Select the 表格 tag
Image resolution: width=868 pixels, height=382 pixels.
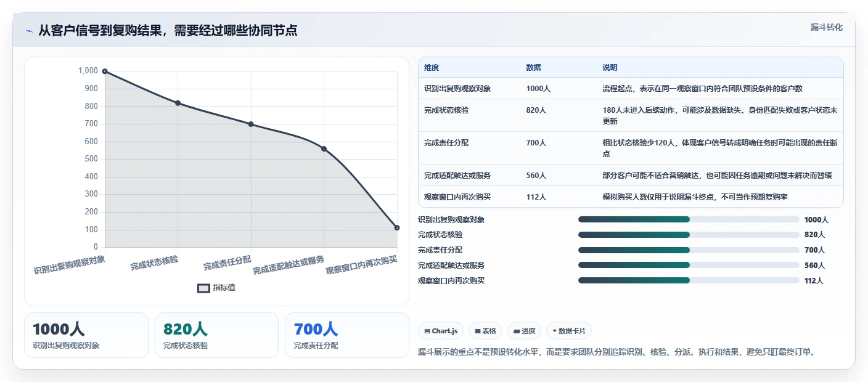485,331
